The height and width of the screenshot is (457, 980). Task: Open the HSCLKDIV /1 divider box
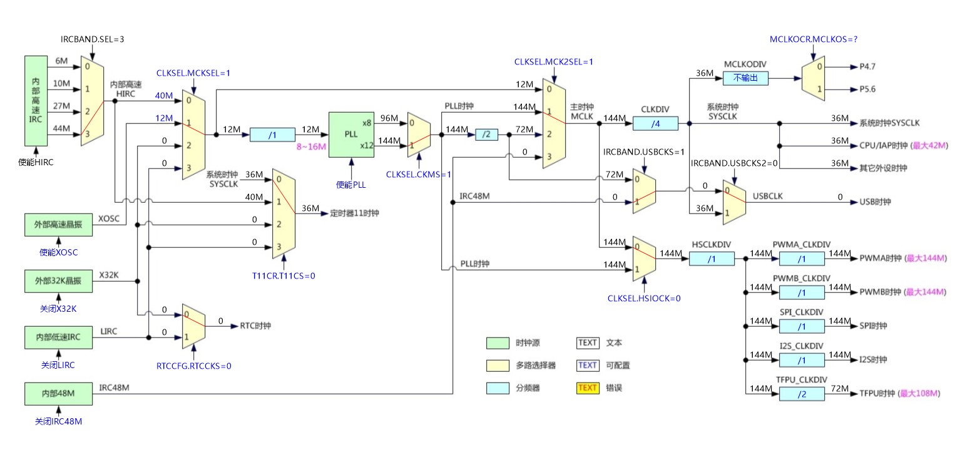pyautogui.click(x=712, y=259)
